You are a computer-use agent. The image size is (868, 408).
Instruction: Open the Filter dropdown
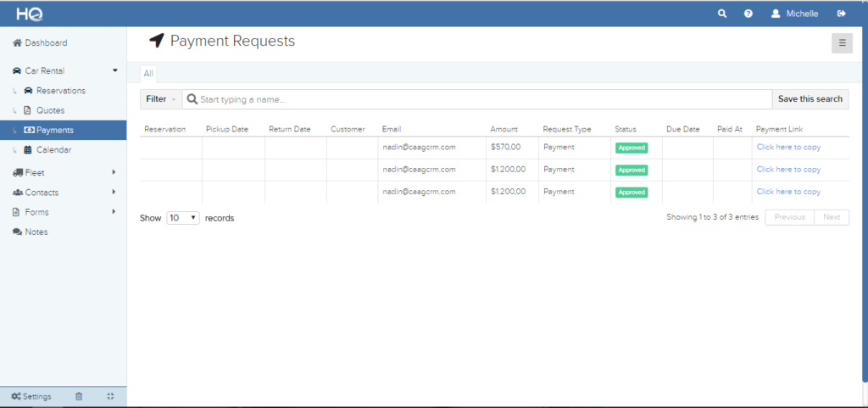(160, 99)
